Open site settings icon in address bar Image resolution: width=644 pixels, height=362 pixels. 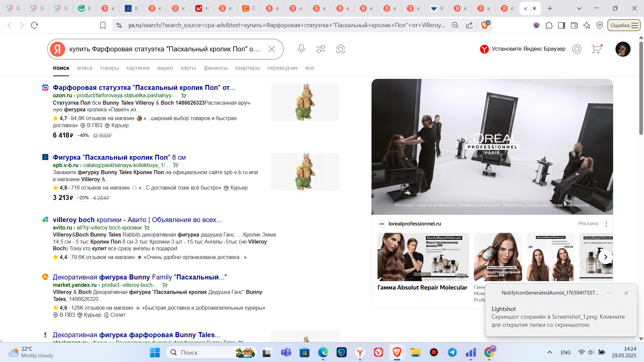pyautogui.click(x=119, y=25)
